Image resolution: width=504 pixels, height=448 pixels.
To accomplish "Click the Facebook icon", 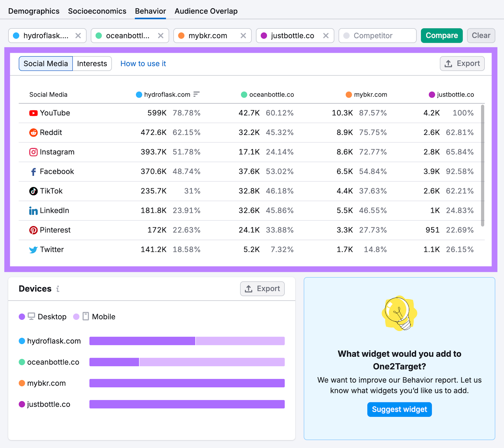I will click(33, 171).
